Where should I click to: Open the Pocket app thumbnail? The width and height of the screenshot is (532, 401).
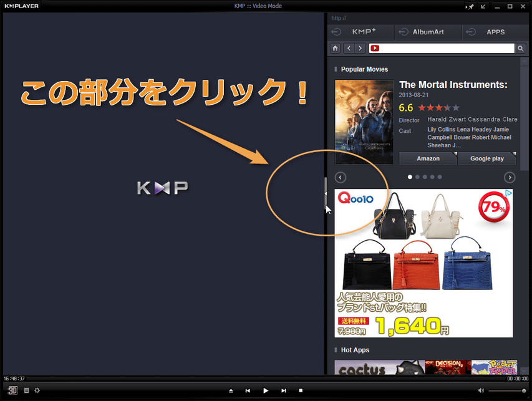tap(495, 367)
